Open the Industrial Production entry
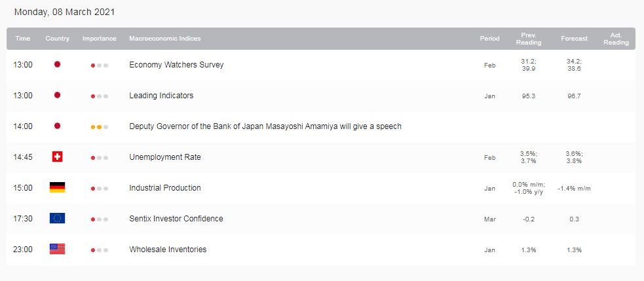644x281 pixels. click(x=164, y=188)
